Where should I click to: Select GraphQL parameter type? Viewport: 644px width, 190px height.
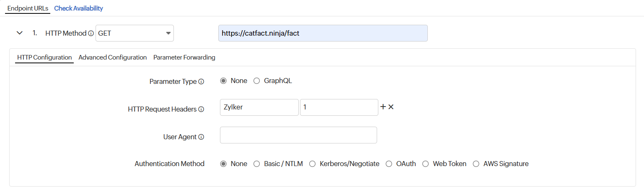[257, 81]
